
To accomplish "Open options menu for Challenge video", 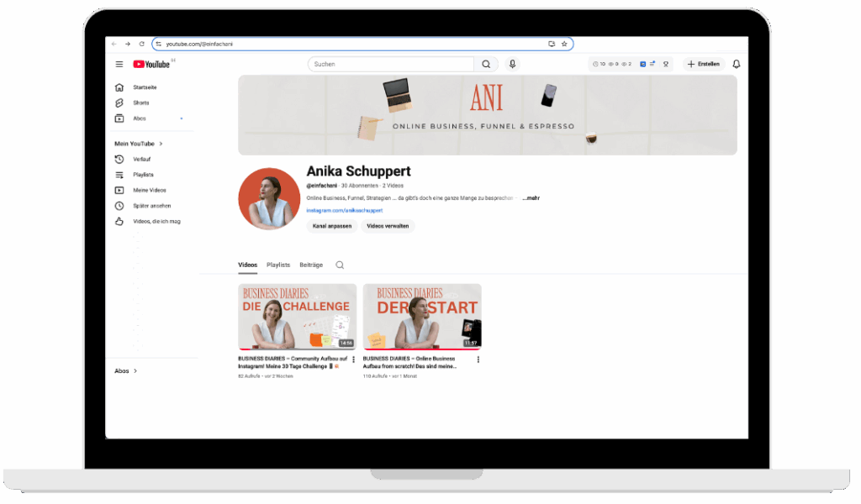I will pyautogui.click(x=353, y=360).
